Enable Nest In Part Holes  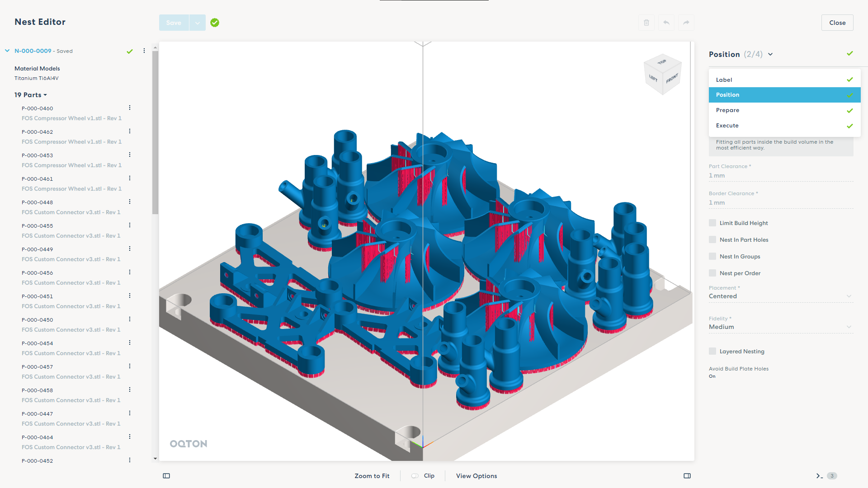coord(712,239)
